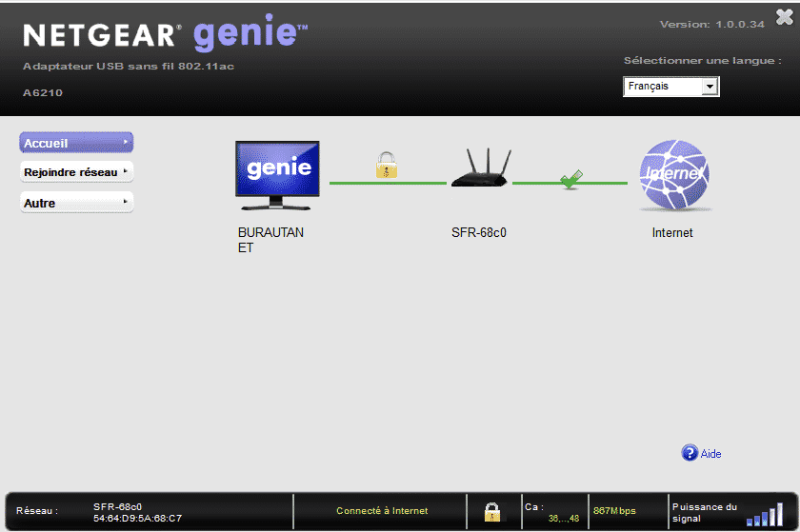Viewport: 800px width, 532px height.
Task: Click the green checkmark on Internet link
Action: pyautogui.click(x=570, y=179)
